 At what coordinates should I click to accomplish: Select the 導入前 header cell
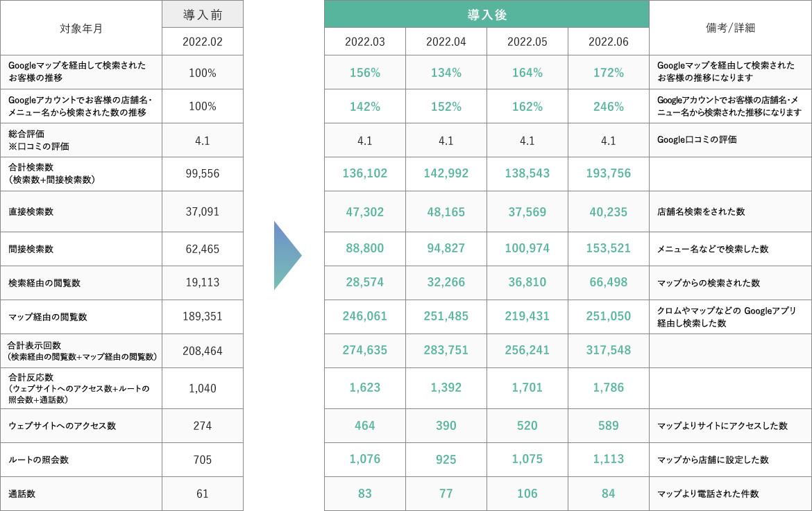point(203,15)
